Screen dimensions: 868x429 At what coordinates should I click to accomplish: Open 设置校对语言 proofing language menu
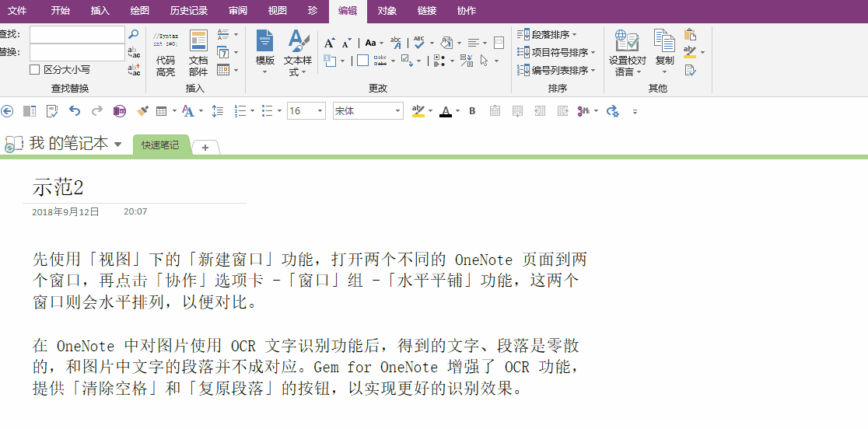(x=627, y=53)
